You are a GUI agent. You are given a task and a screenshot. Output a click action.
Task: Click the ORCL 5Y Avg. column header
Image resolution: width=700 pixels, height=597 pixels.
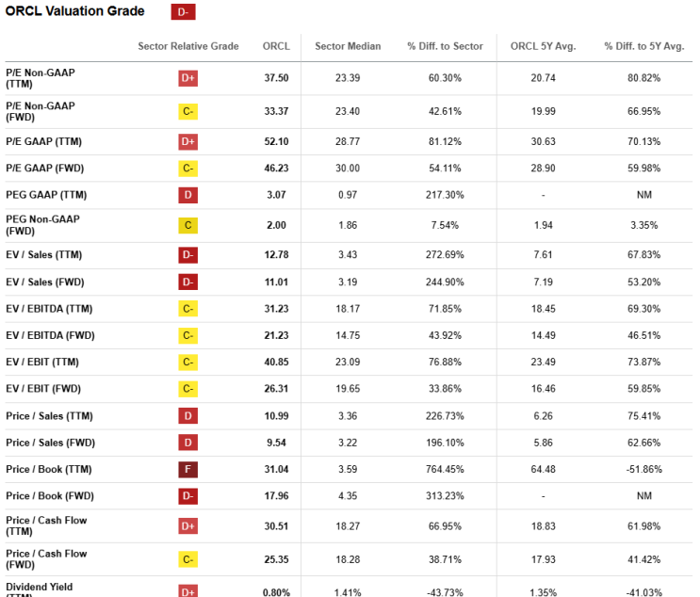(544, 46)
